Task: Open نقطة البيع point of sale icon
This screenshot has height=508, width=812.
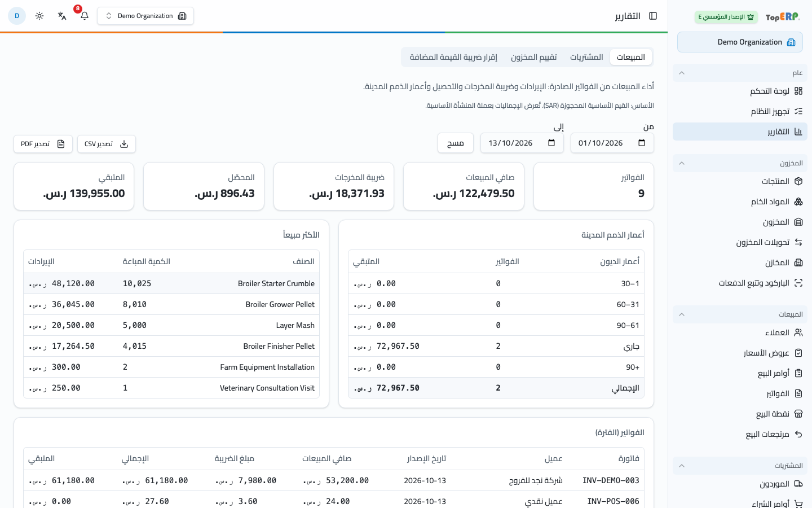Action: coord(798,414)
